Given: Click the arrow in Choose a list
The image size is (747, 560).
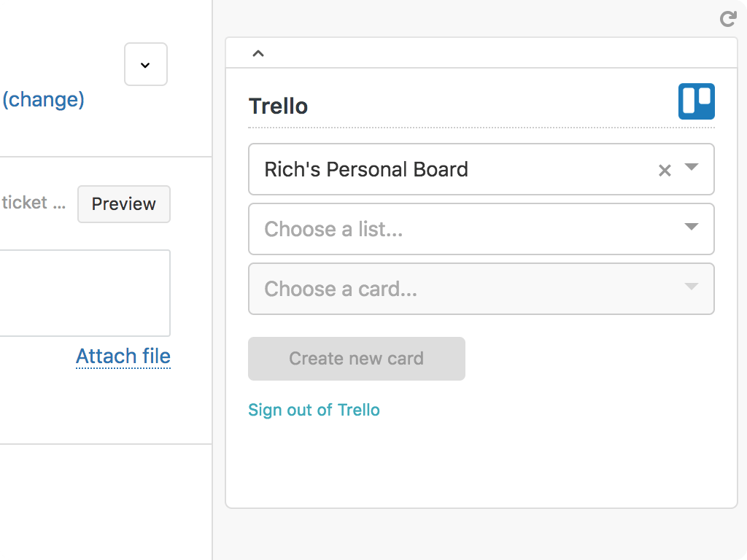Looking at the screenshot, I should [x=692, y=227].
